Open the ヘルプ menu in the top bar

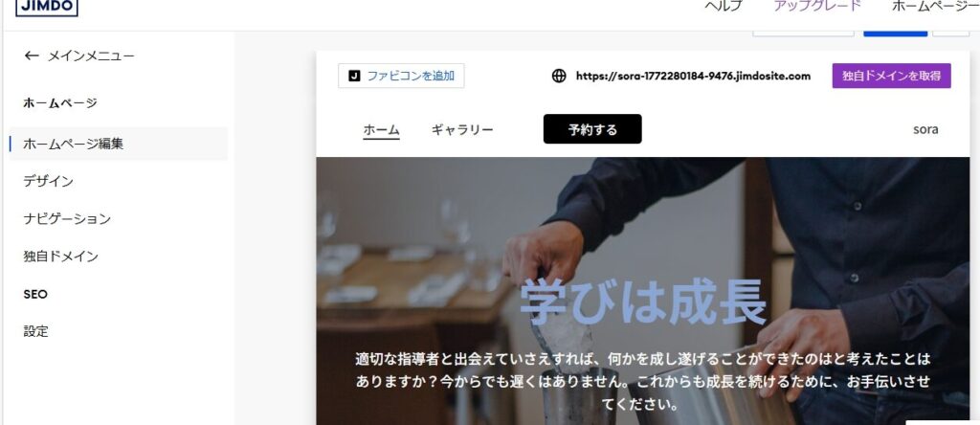(x=724, y=7)
